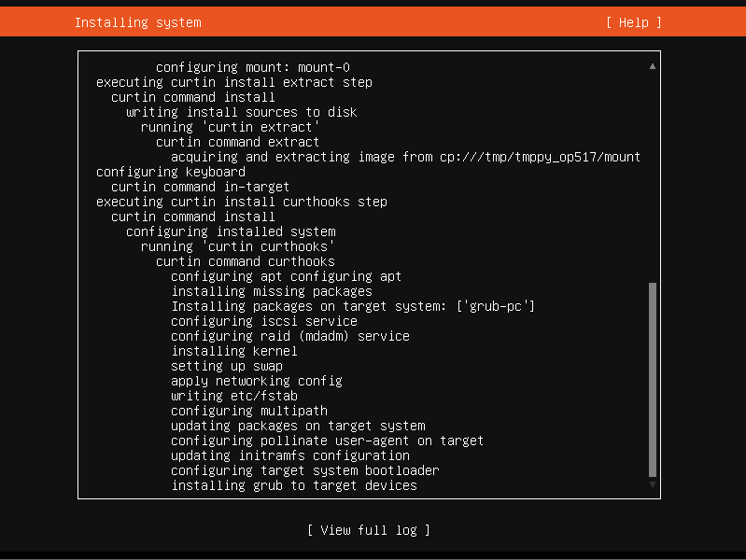The height and width of the screenshot is (560, 746).
Task: Click the 'apply networking config' log line
Action: click(x=257, y=381)
